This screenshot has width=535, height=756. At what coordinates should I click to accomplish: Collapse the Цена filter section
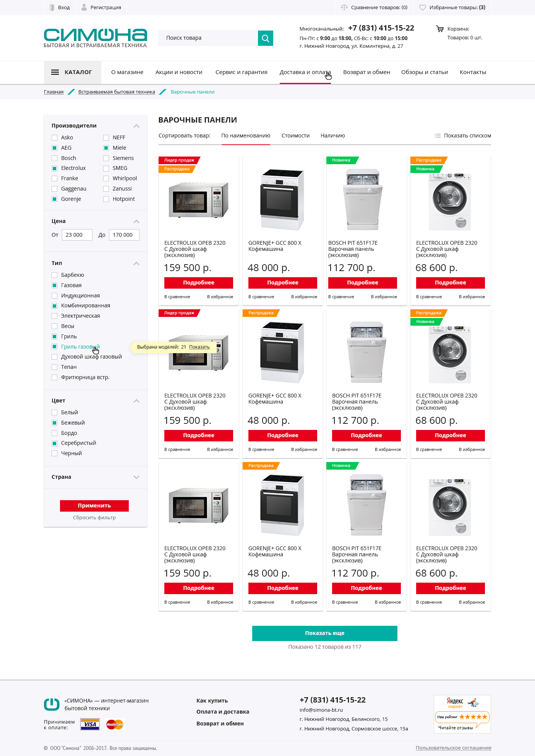136,221
